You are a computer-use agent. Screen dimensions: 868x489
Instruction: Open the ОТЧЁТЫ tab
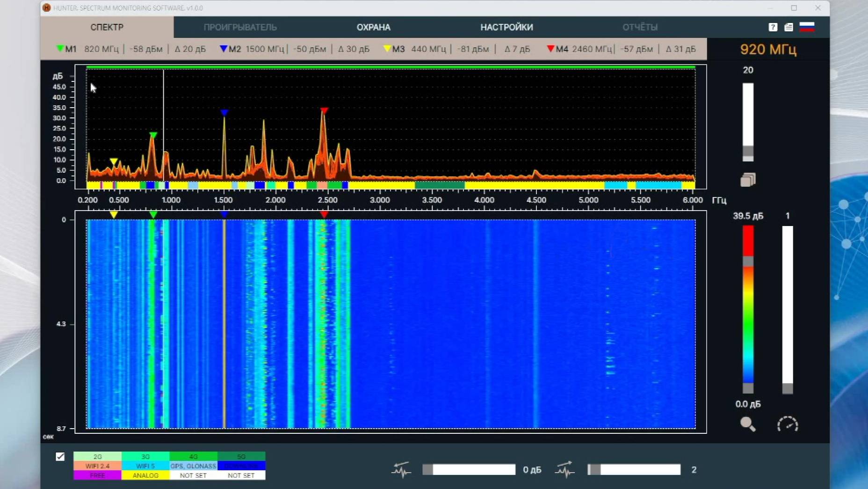point(640,27)
